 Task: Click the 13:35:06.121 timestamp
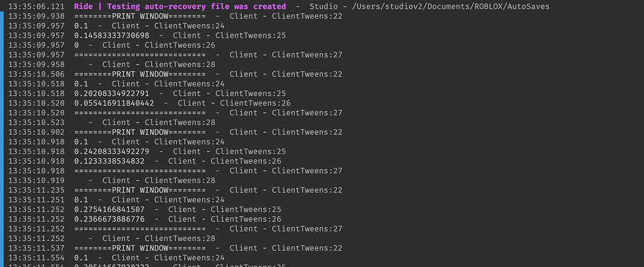(36, 6)
